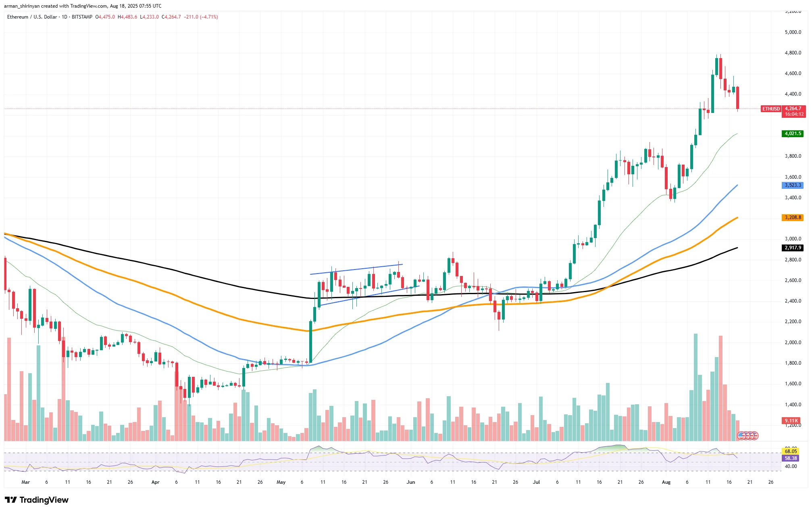
Task: Click the red 4,264.7 current price label
Action: (x=793, y=109)
